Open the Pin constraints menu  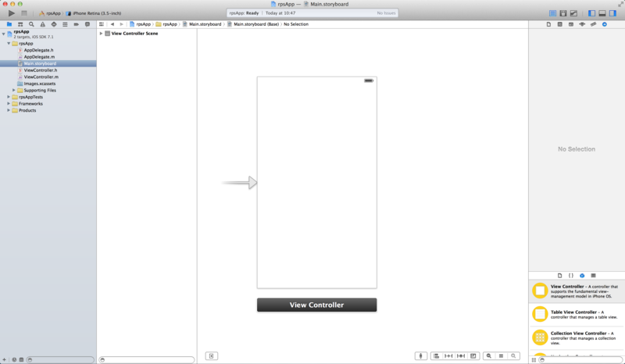click(x=448, y=356)
